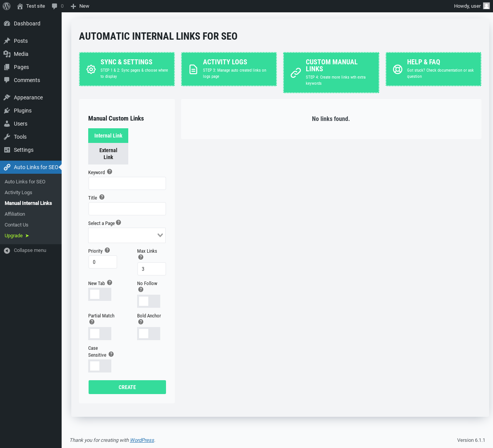Click the Settings sliders icon
The image size is (493, 448).
[x=7, y=150]
